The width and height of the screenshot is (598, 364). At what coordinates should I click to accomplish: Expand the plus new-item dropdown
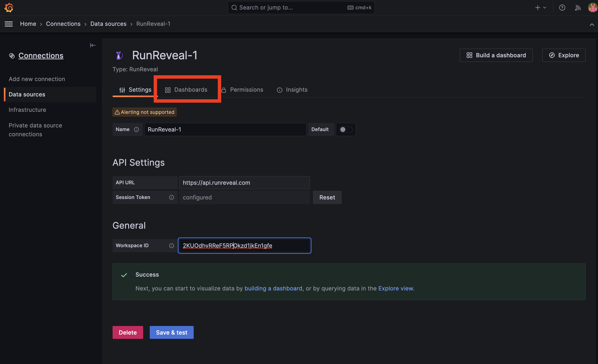click(x=540, y=7)
